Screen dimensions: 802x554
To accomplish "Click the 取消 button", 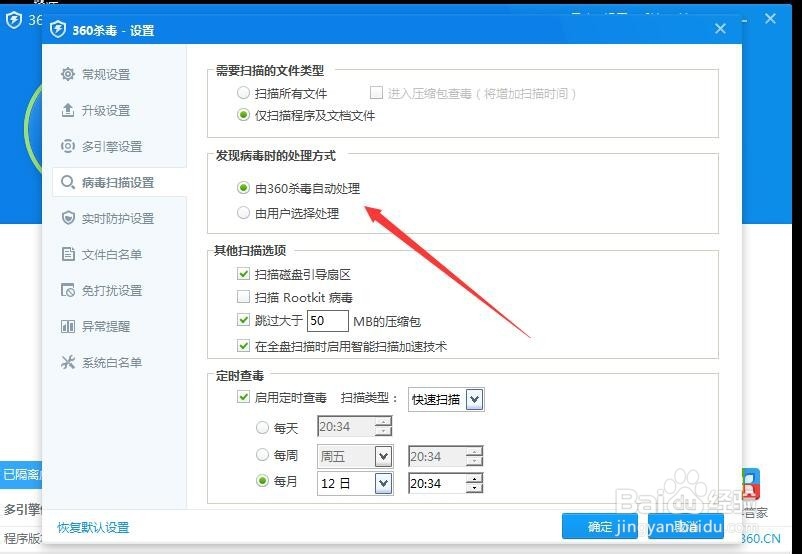I will pos(685,526).
